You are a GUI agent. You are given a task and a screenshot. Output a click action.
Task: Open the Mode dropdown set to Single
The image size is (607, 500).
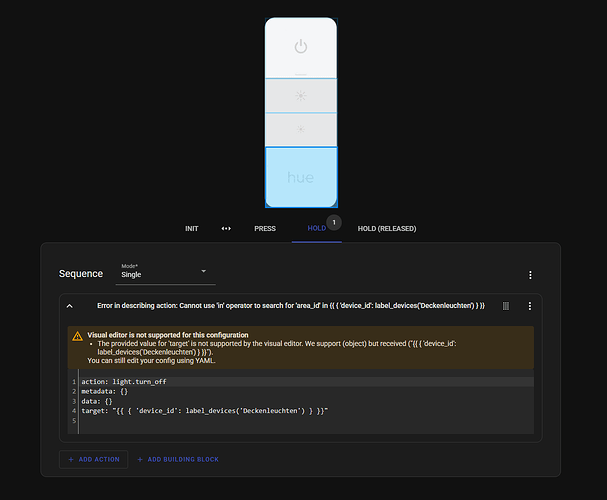point(165,272)
